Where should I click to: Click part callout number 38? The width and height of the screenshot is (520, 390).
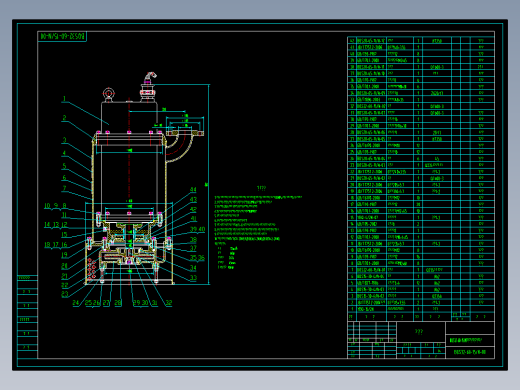coord(193,240)
